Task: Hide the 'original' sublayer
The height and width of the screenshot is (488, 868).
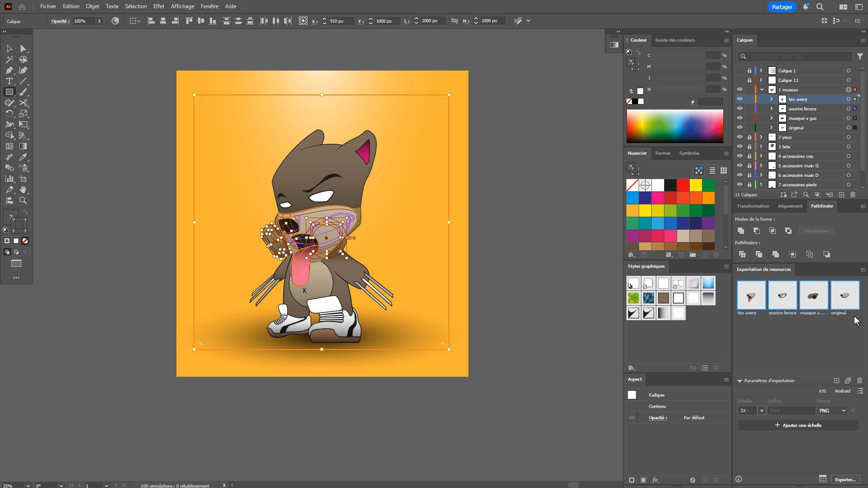Action: pos(740,128)
